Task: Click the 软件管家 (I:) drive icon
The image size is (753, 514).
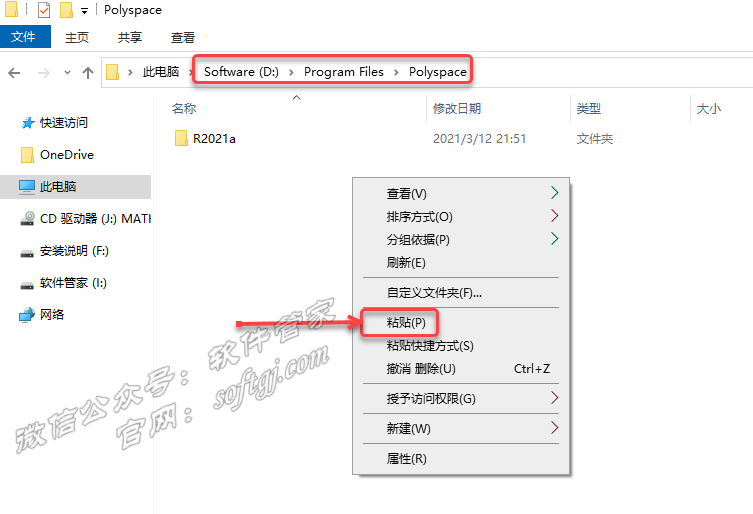Action: click(x=27, y=285)
